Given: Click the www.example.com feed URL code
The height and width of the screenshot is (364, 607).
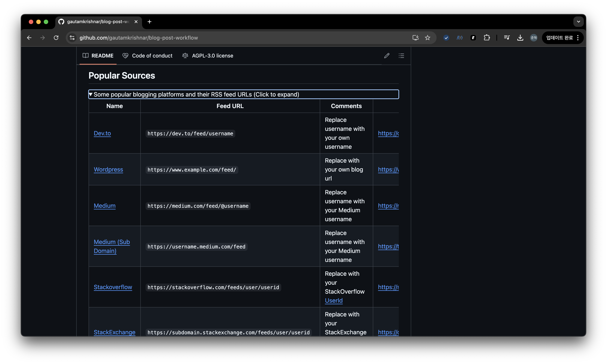Looking at the screenshot, I should 192,170.
